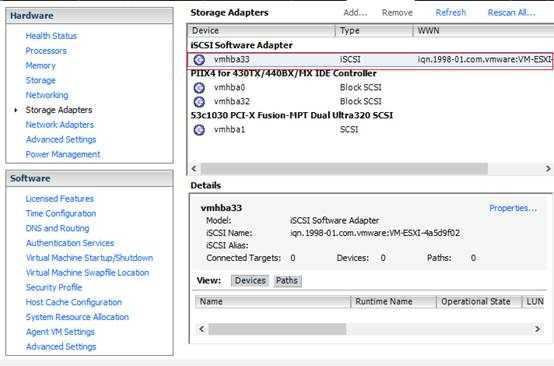The width and height of the screenshot is (554, 366).
Task: Open the Memory hardware page
Action: [x=41, y=66]
